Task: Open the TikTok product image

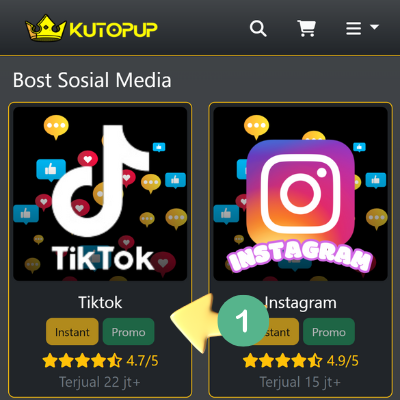Action: click(x=100, y=194)
